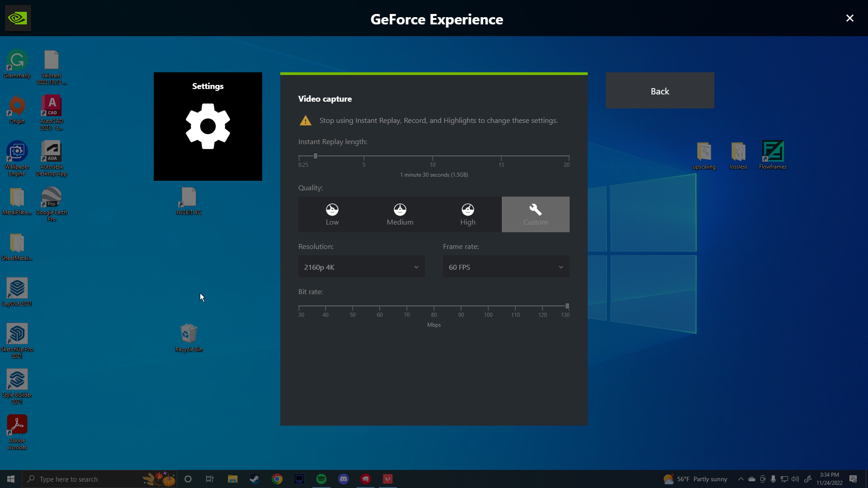
Task: Open Google Chrome from the taskbar
Action: click(277, 479)
